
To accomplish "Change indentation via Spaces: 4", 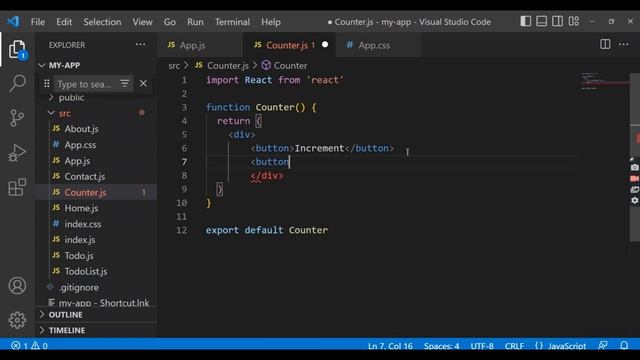I will (441, 346).
